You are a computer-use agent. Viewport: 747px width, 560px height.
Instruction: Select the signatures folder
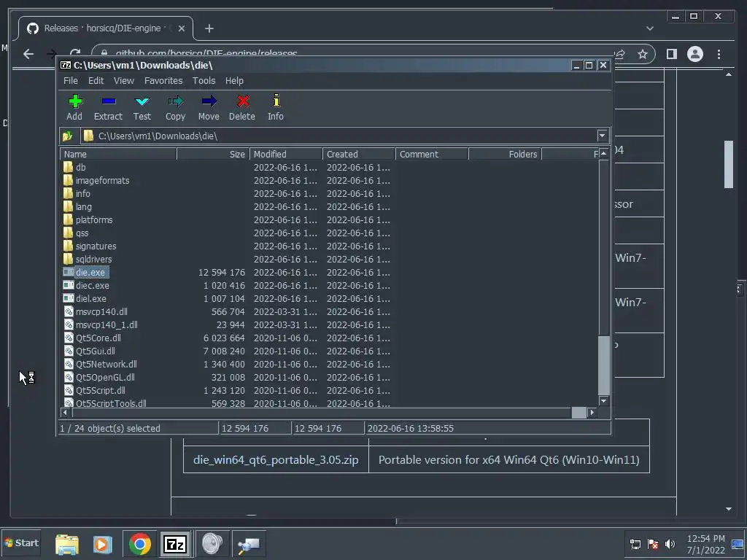pos(96,246)
